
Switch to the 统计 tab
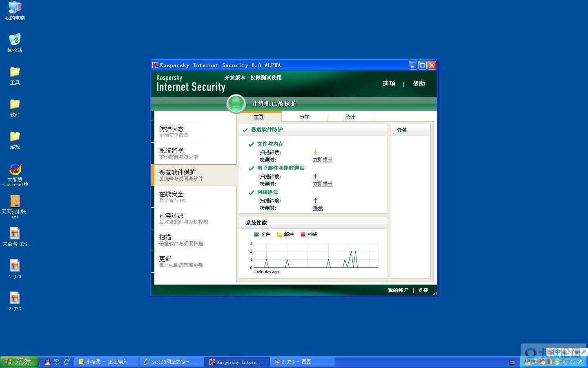tap(350, 117)
